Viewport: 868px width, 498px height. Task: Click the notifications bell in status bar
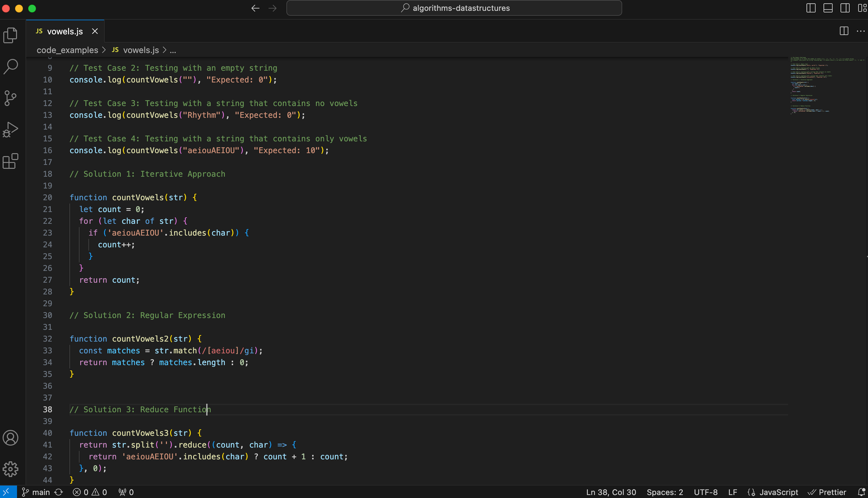coord(861,492)
